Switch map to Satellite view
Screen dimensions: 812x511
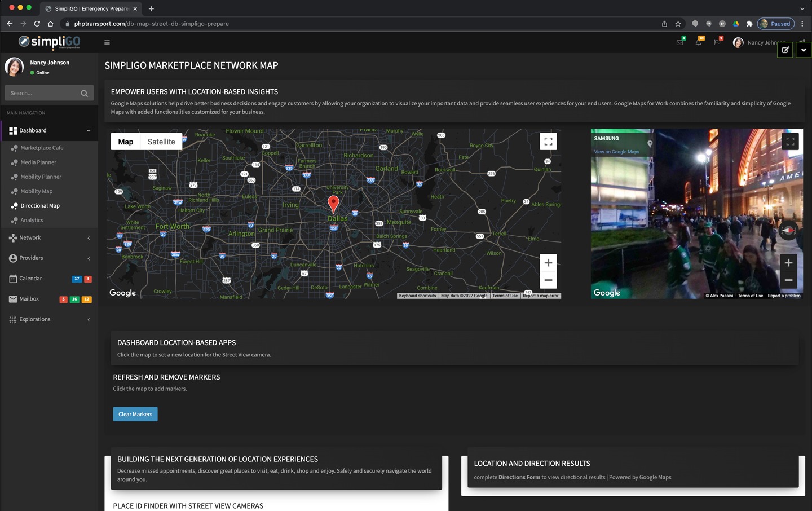pyautogui.click(x=161, y=142)
